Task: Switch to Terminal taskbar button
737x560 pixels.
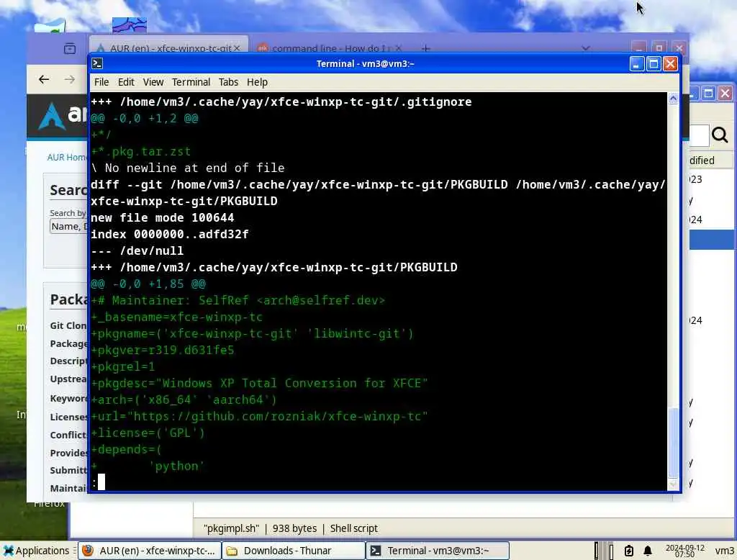Action: (438, 551)
